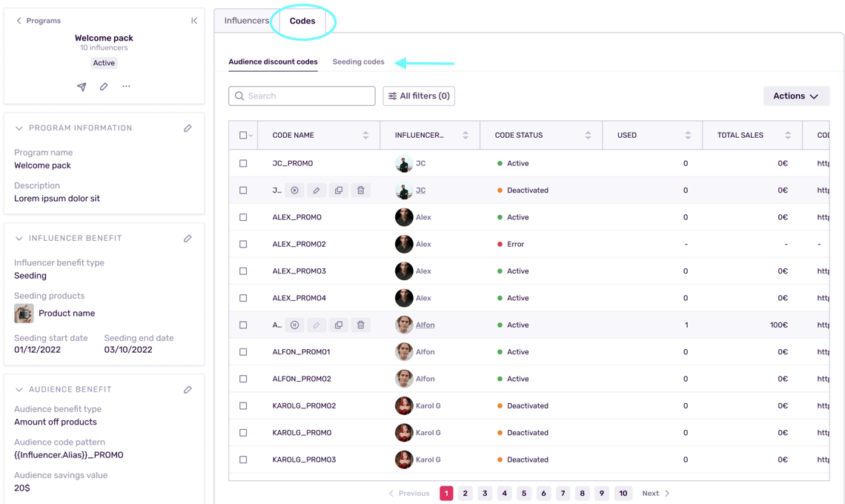Click Next to view more codes

click(x=652, y=493)
